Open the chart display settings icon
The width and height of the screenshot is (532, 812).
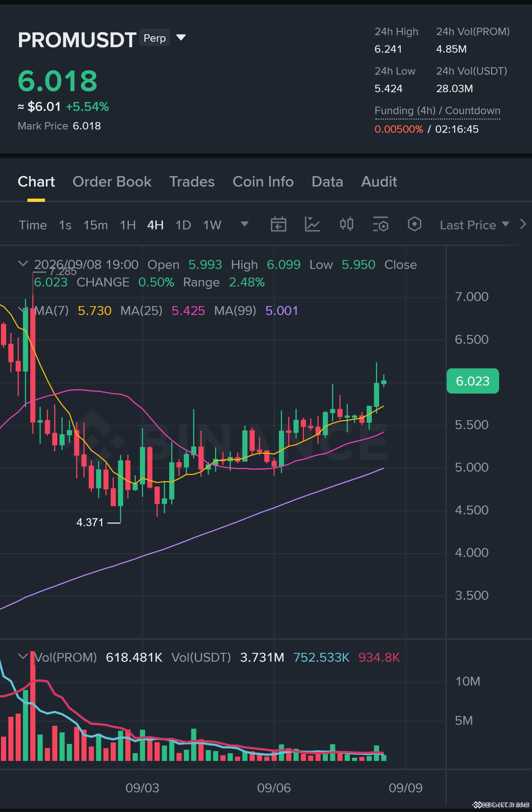coord(381,224)
